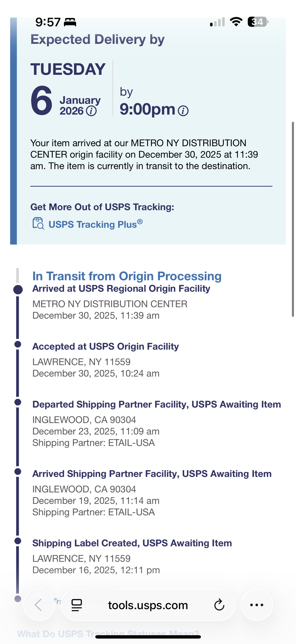Screen dimensions: 296x644
Task: Reload the tools.usps.com page
Action: click(219, 605)
